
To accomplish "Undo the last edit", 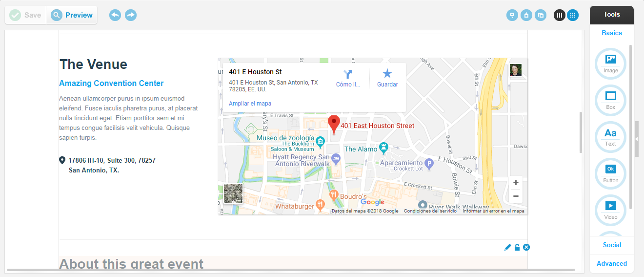I will pos(115,15).
